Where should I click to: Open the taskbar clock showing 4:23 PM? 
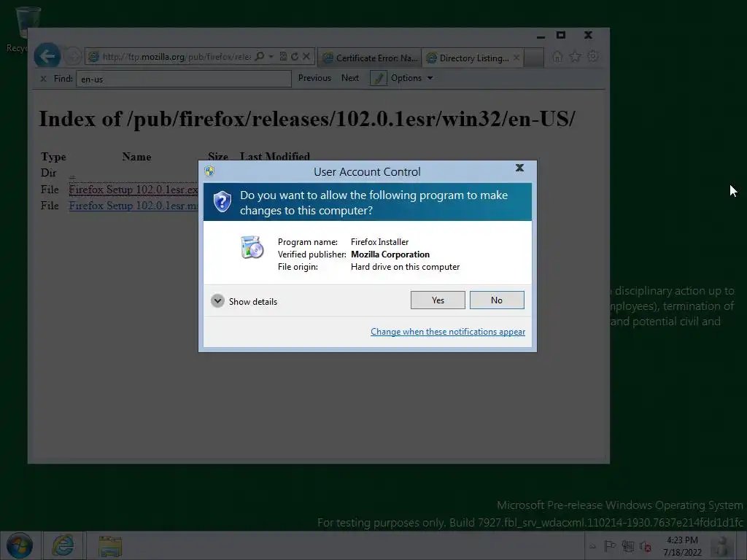pyautogui.click(x=682, y=546)
